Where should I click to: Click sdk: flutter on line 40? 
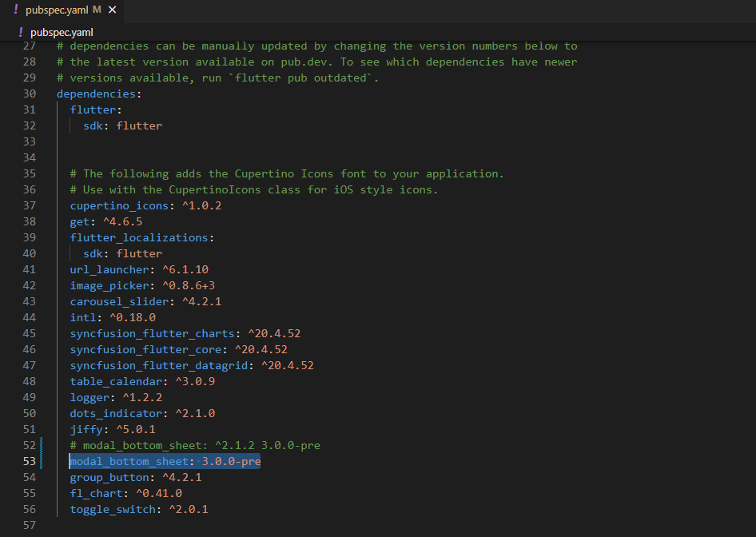[122, 253]
